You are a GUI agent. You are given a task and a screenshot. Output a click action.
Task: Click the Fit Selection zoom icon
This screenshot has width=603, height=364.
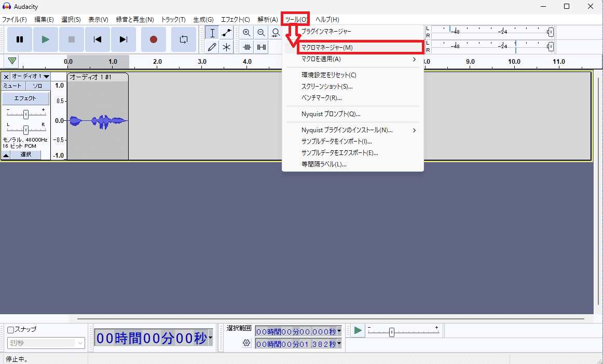[x=276, y=33]
